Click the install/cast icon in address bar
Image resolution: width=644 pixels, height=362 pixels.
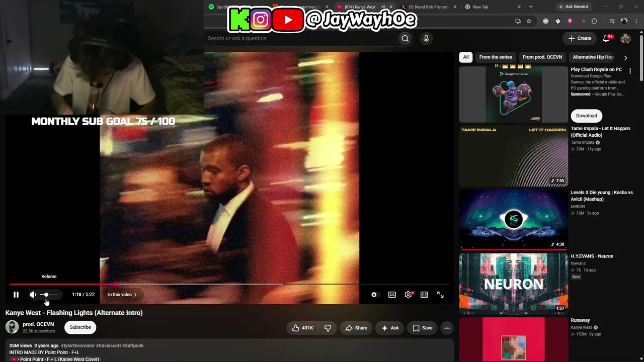(518, 21)
